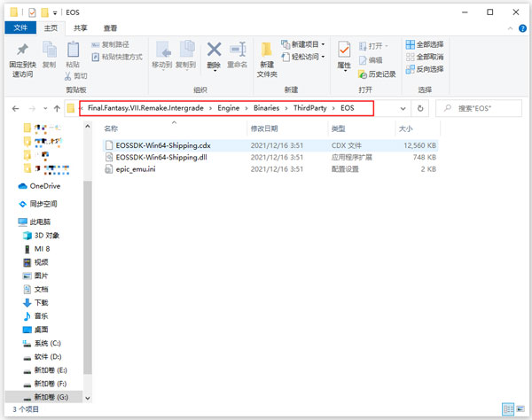
Task: Click the Move to icon
Action: pyautogui.click(x=162, y=50)
